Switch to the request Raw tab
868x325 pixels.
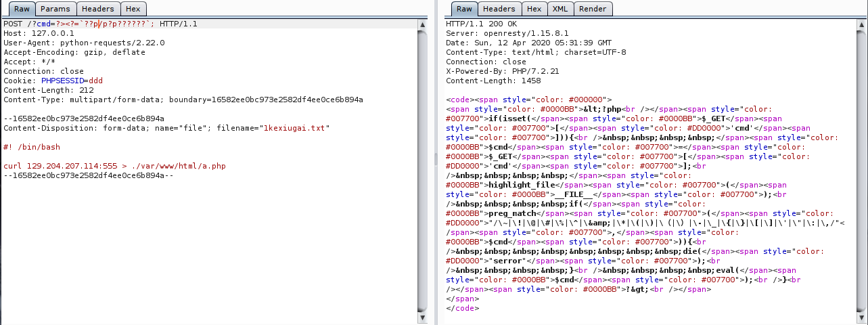click(20, 9)
